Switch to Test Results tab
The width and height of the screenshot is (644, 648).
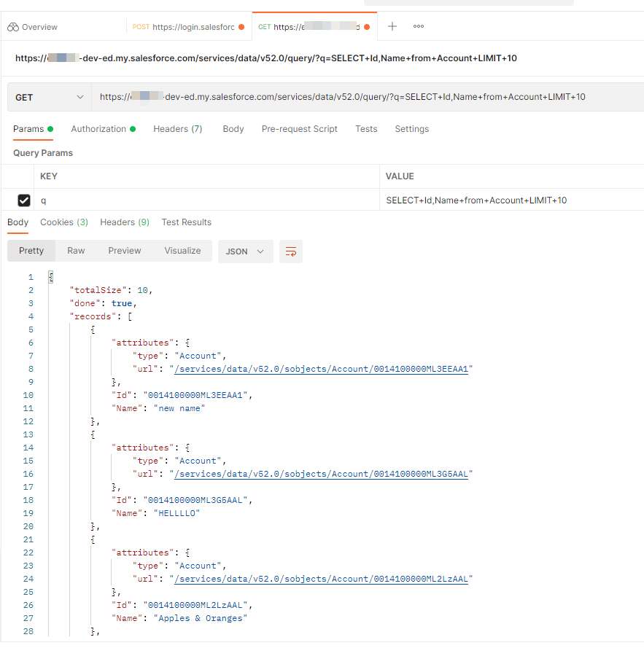point(186,222)
